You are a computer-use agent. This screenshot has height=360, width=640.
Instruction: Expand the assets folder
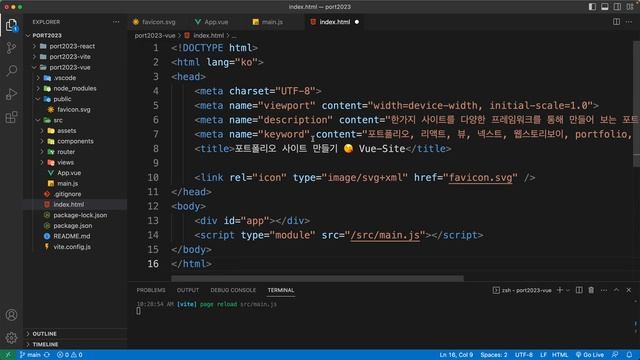[x=76, y=131]
